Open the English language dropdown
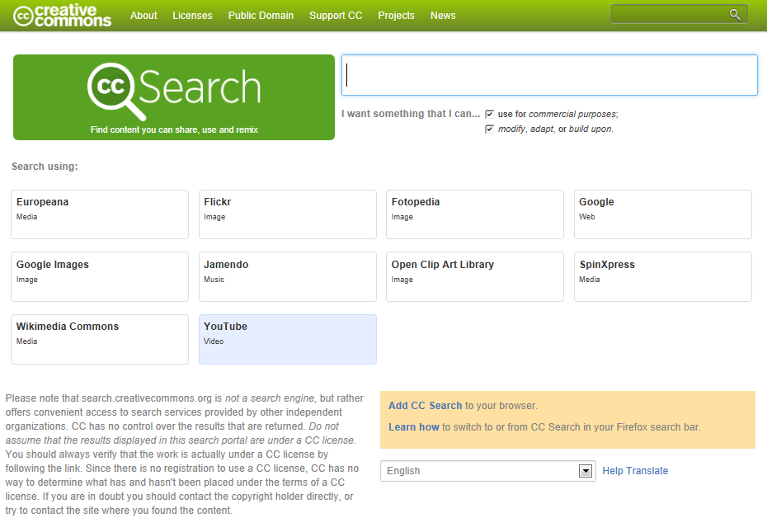 487,471
